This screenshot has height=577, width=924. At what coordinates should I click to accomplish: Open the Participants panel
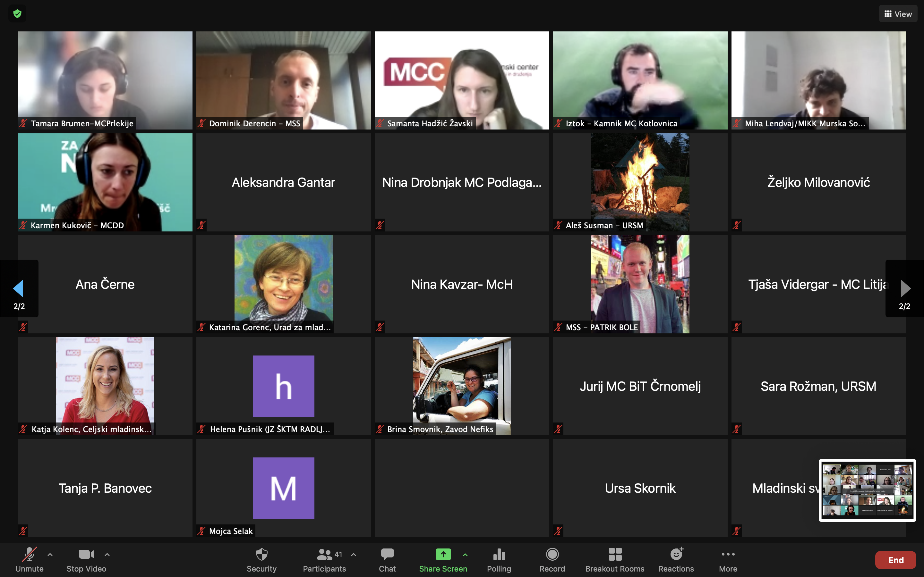[x=324, y=559]
